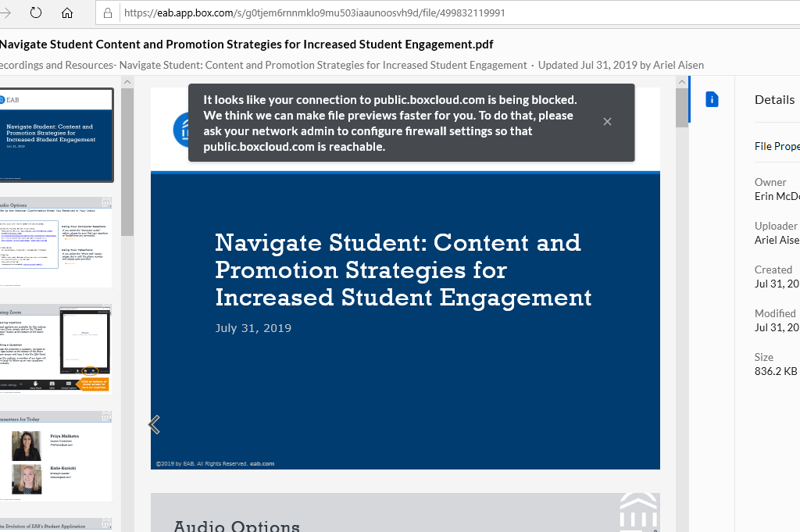This screenshot has width=800, height=532.
Task: Dismiss the boxcloud connection blocked notice
Action: tap(607, 121)
